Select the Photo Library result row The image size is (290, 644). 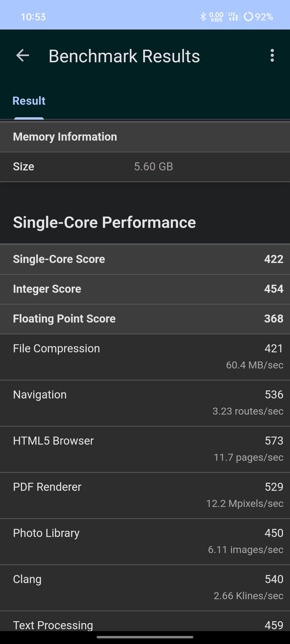[x=145, y=541]
